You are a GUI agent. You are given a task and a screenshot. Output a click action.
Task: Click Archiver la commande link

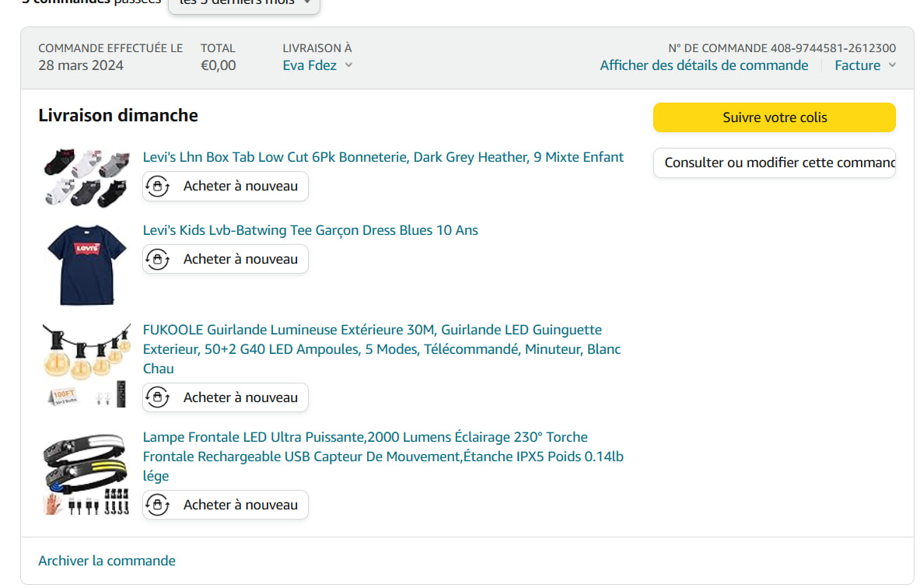[x=107, y=561]
